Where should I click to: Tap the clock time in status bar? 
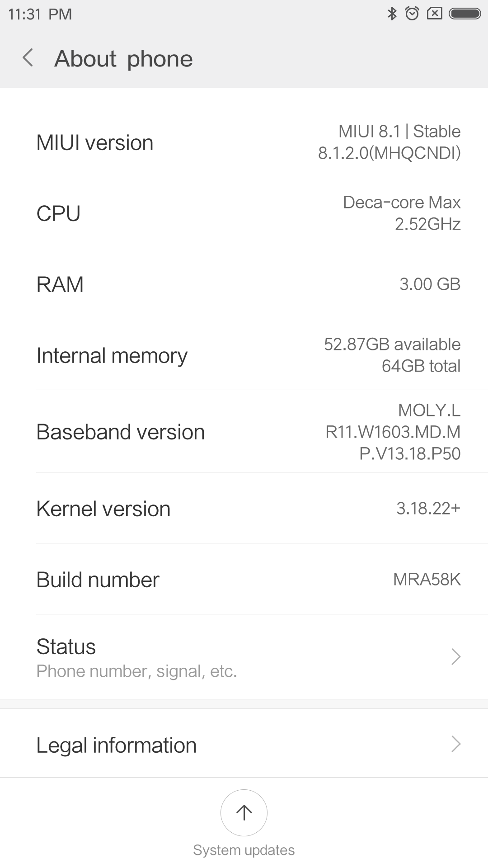40,14
